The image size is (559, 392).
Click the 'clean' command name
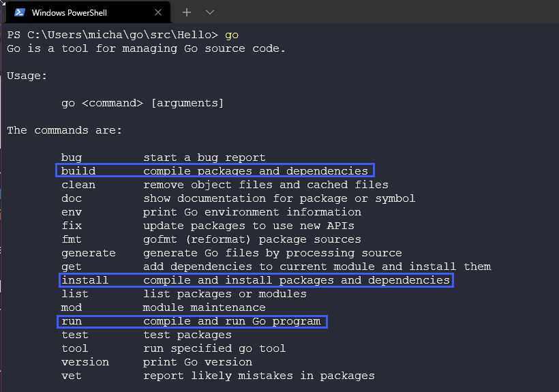(78, 185)
